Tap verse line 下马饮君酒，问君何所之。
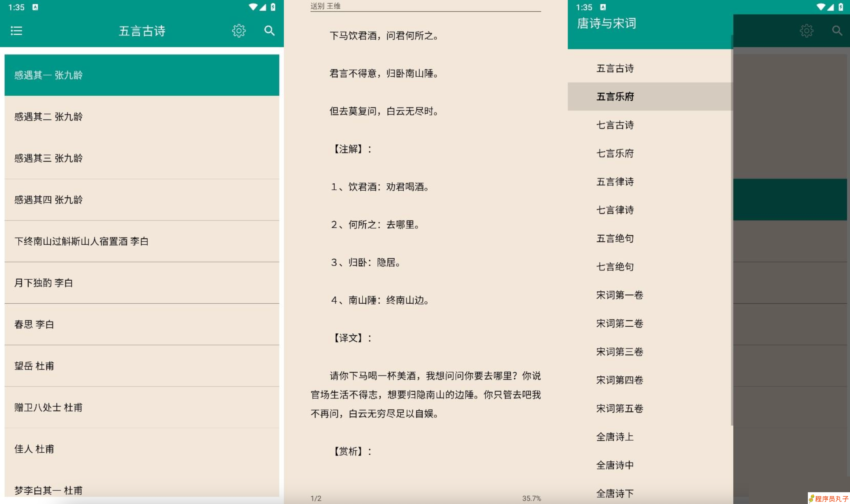The width and height of the screenshot is (850, 504). point(384,36)
